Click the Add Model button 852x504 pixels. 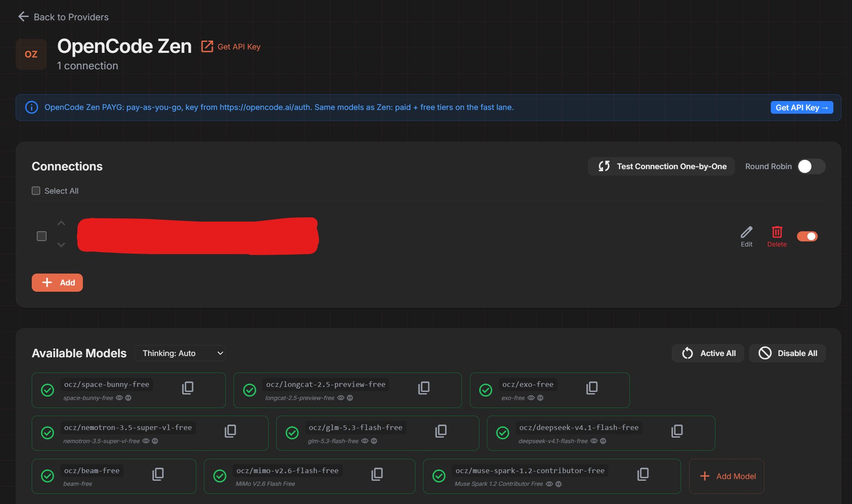(727, 476)
